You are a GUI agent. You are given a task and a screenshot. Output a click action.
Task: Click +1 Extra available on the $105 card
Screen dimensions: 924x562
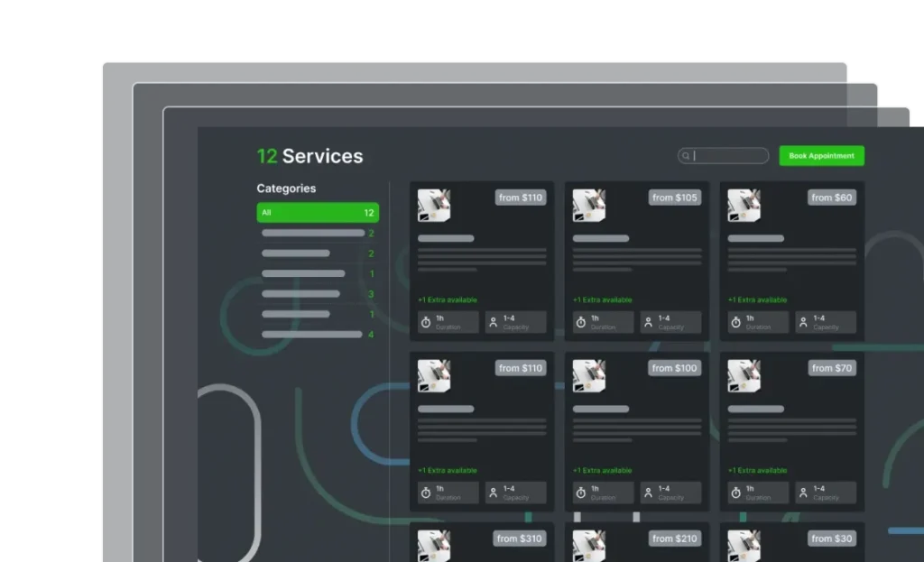point(602,299)
